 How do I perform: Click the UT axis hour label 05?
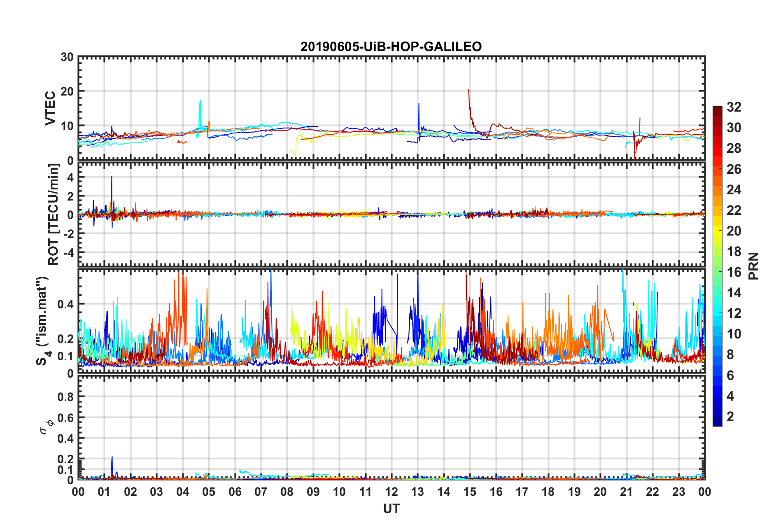209,492
